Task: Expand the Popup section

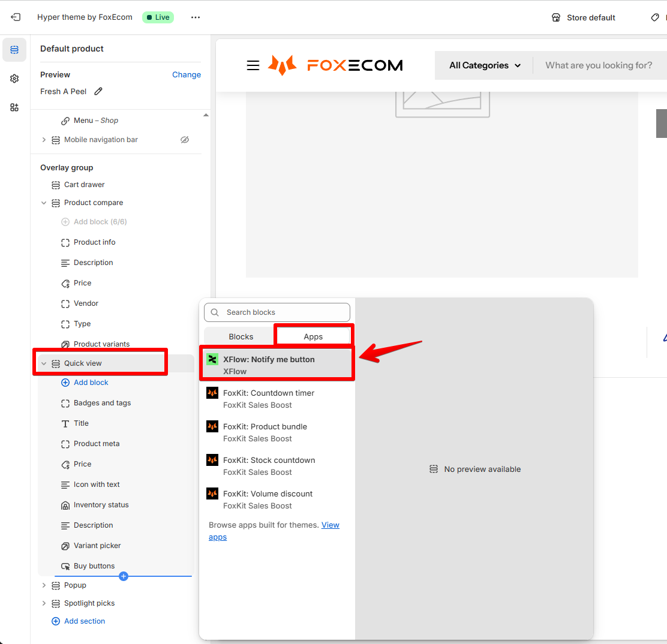Action: pyautogui.click(x=44, y=585)
